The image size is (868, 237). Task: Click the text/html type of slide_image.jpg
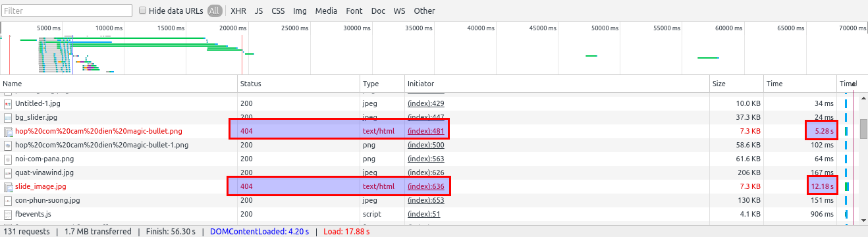(379, 186)
